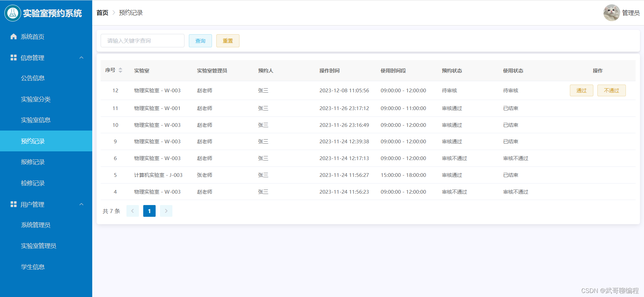Toggle sorting on the 序号 column arrows
Image resolution: width=644 pixels, height=297 pixels.
click(120, 70)
